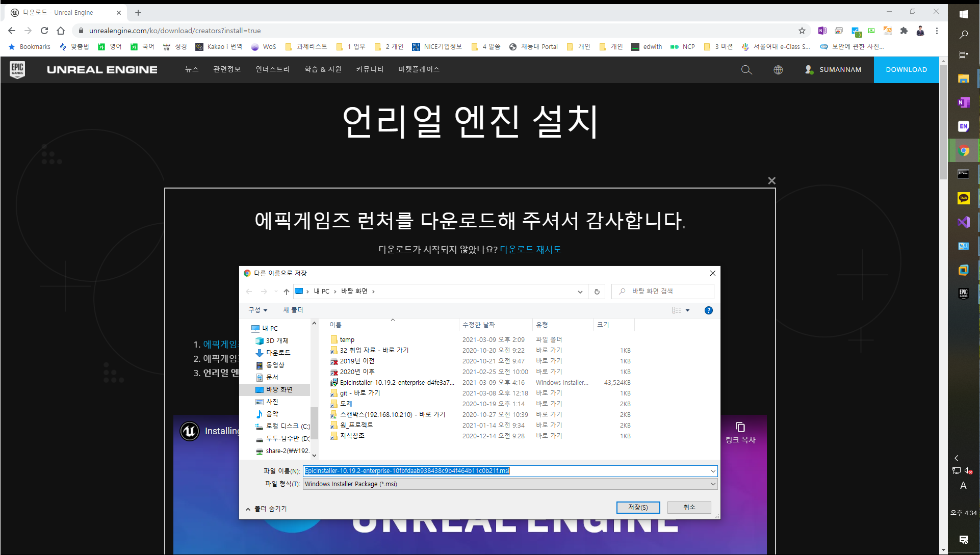Click the Unreal Engine search magnifier icon
This screenshot has height=555, width=980.
[746, 70]
